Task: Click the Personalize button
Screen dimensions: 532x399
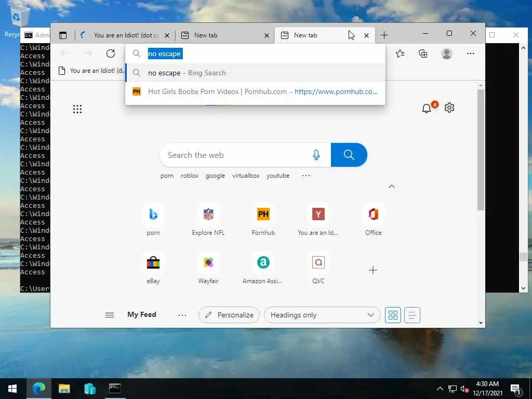Action: 229,315
